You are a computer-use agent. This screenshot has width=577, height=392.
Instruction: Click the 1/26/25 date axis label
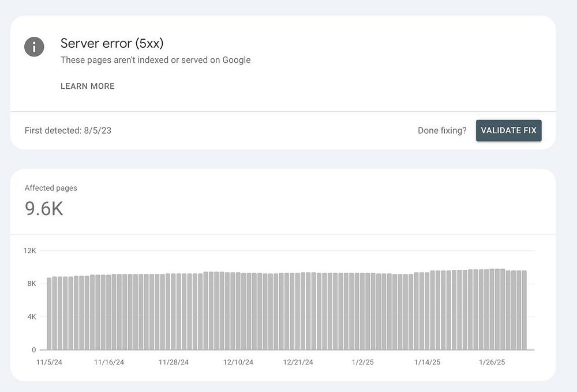492,362
